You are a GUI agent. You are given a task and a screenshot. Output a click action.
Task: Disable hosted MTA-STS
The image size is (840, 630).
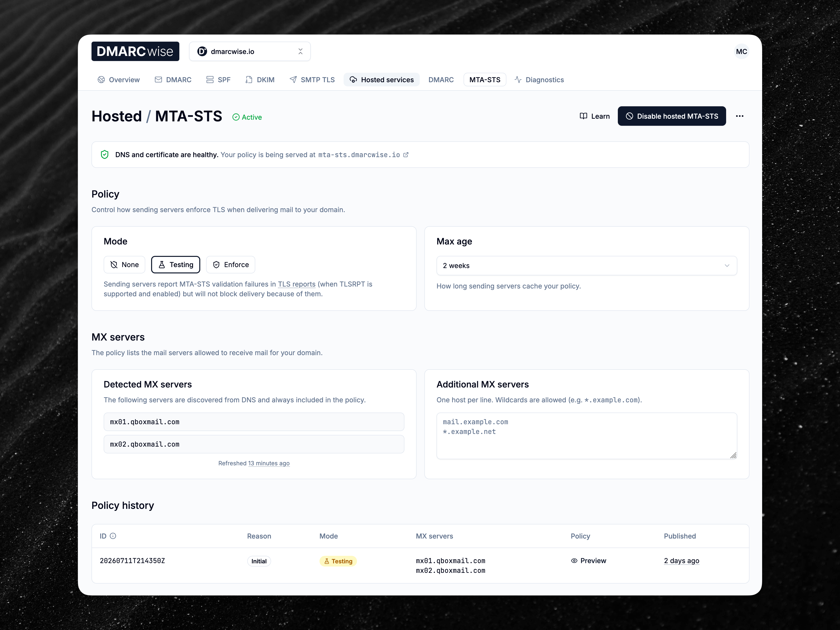point(672,116)
